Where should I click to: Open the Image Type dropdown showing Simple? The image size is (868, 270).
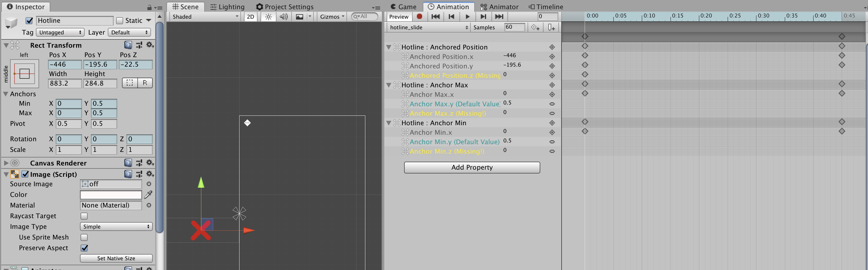point(116,226)
